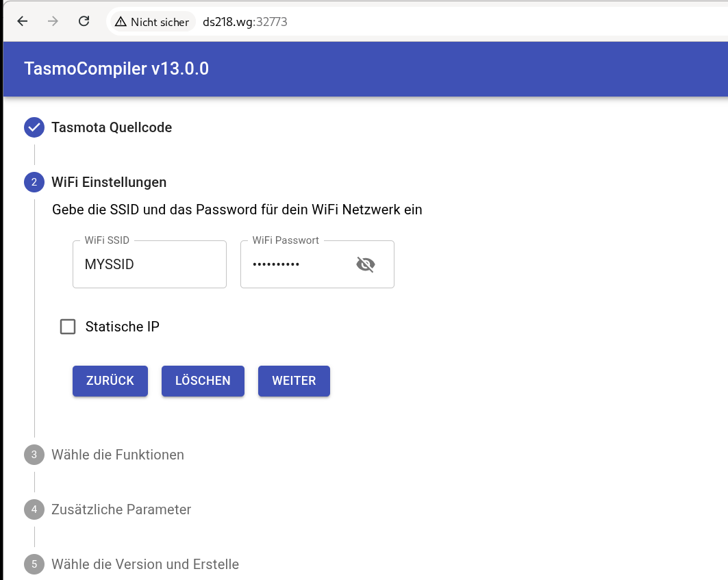
Task: Reload the TasmoCompiler page
Action: (84, 21)
